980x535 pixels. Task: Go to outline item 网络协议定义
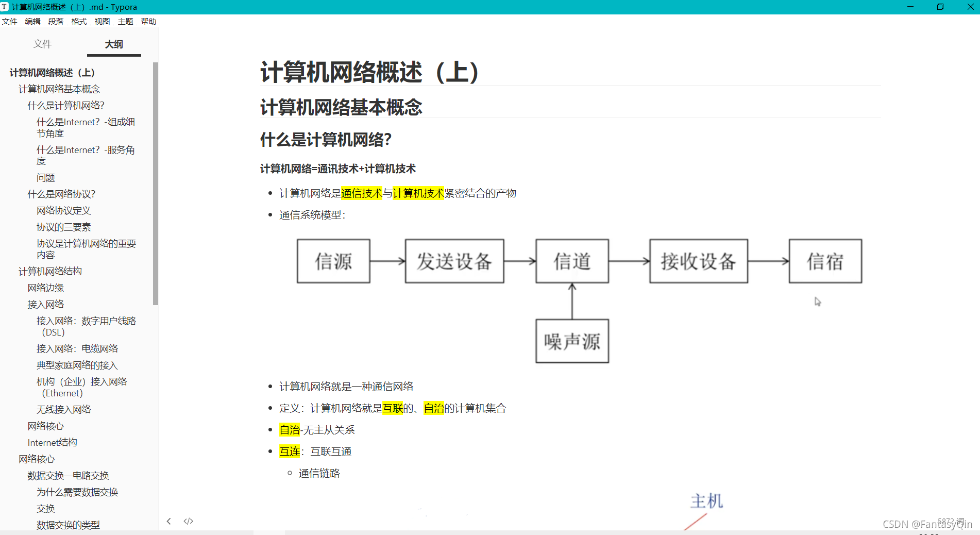pyautogui.click(x=63, y=211)
